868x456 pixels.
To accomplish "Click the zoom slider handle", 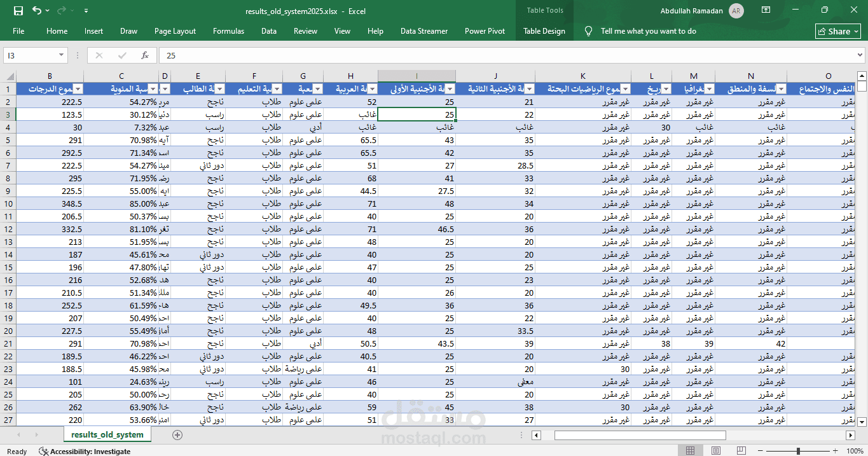I will (799, 451).
